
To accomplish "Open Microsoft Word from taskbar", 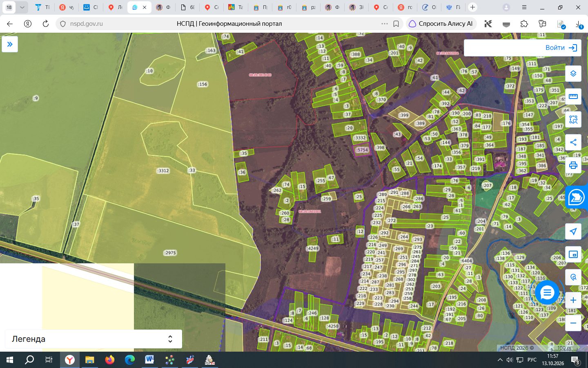I will pos(149,360).
